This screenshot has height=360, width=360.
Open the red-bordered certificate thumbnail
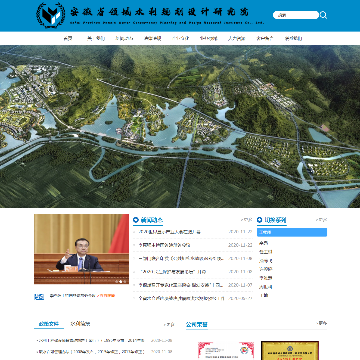(226, 350)
